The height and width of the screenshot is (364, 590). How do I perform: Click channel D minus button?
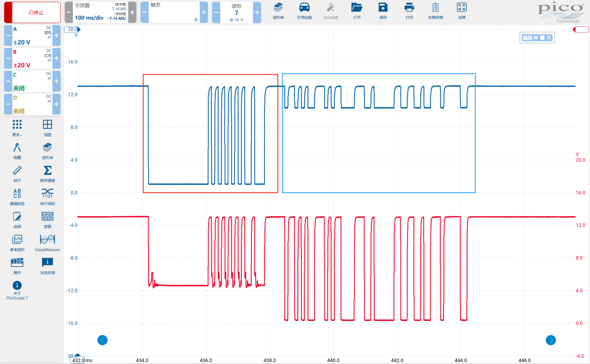(x=8, y=105)
